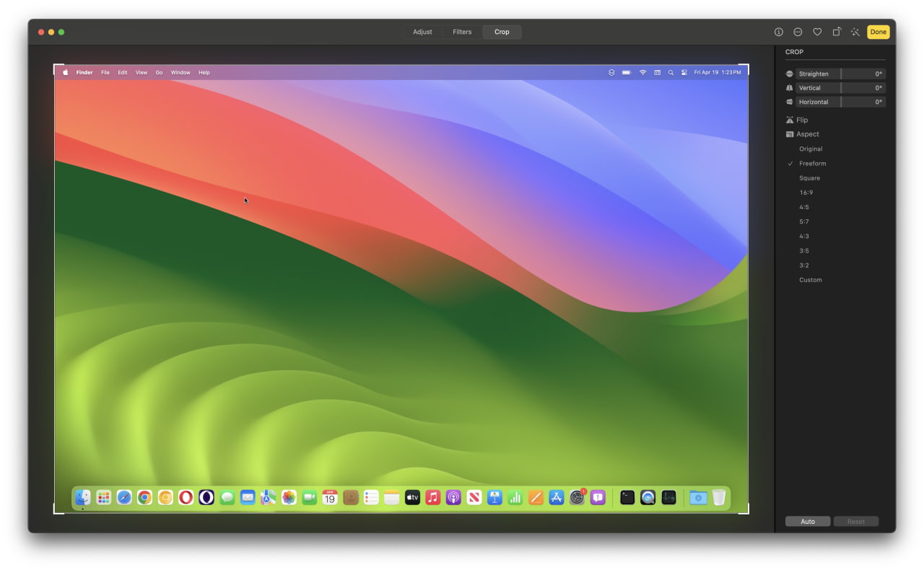Click the Auto crop button
This screenshot has height=570, width=924.
click(808, 521)
